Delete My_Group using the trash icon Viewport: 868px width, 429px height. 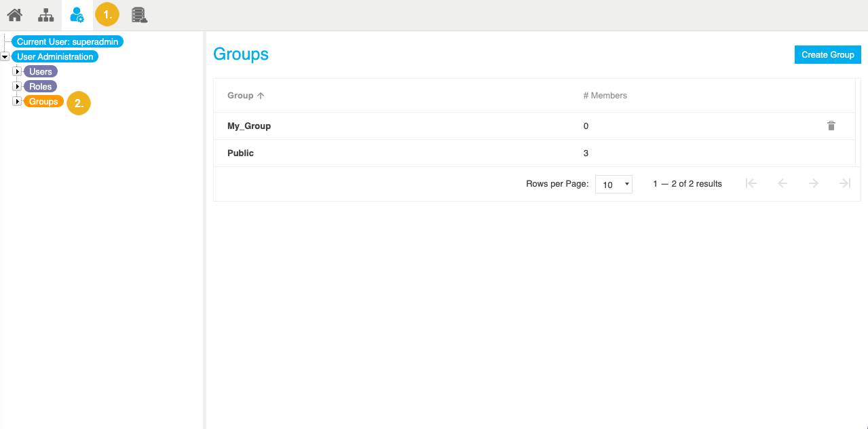[831, 126]
